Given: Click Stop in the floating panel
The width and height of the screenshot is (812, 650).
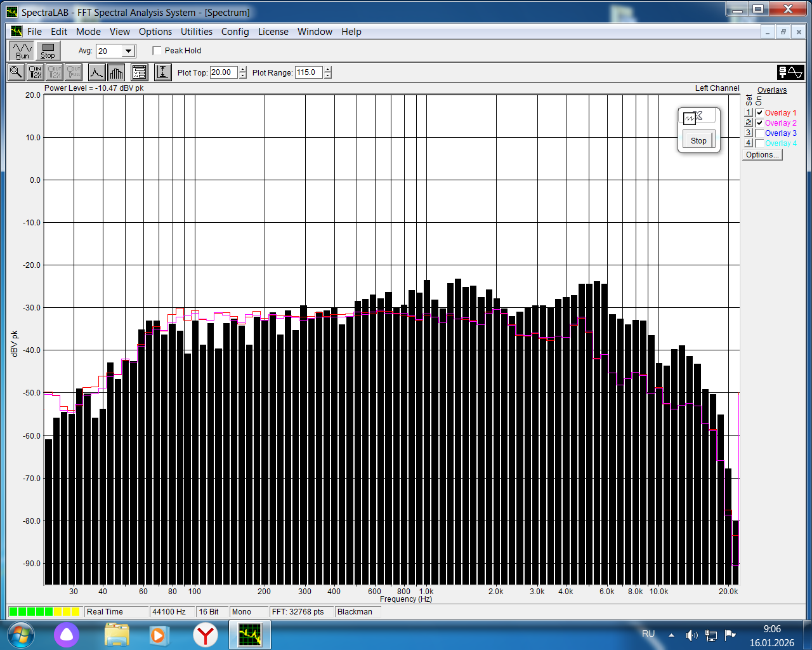Looking at the screenshot, I should (698, 140).
